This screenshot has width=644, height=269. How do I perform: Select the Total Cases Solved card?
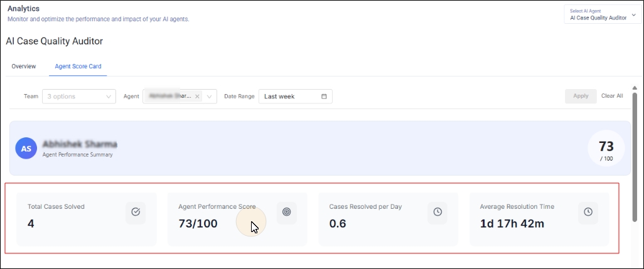pos(86,219)
